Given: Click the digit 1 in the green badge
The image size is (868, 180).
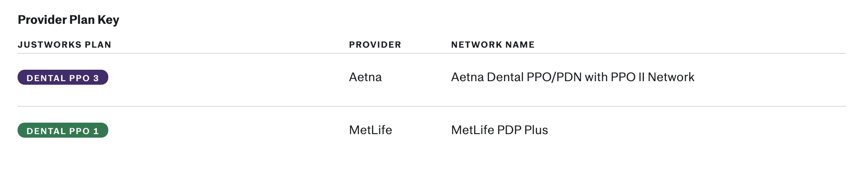Looking at the screenshot, I should click(x=96, y=131).
